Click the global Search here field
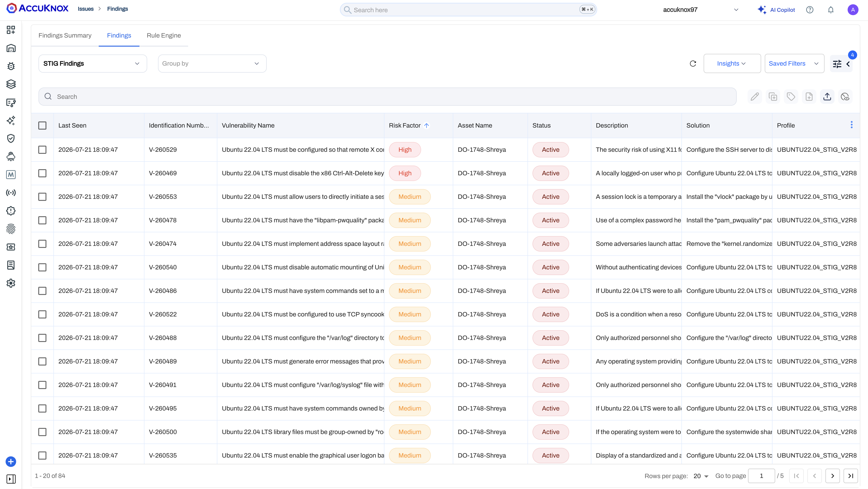Viewport: 868px width, 489px height. coord(468,10)
